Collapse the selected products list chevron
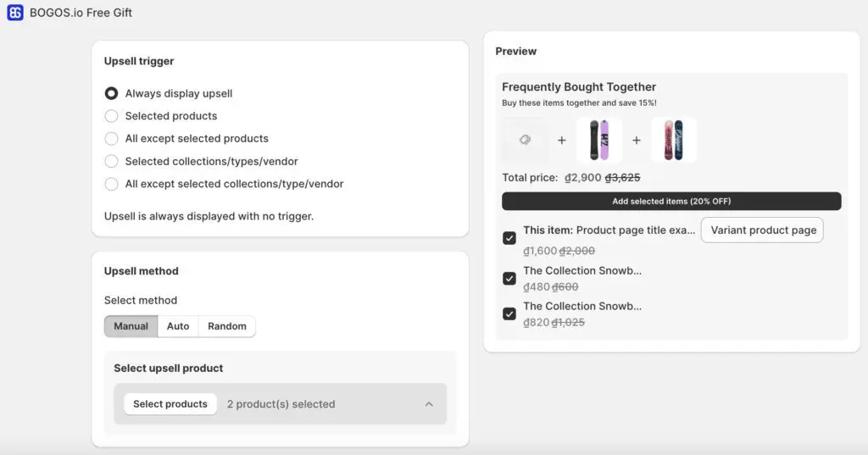Screen dimensions: 868x455 pos(429,404)
